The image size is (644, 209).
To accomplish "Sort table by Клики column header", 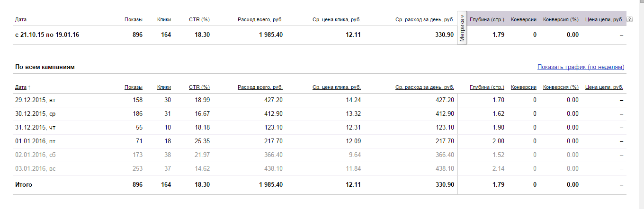I will click(x=164, y=87).
